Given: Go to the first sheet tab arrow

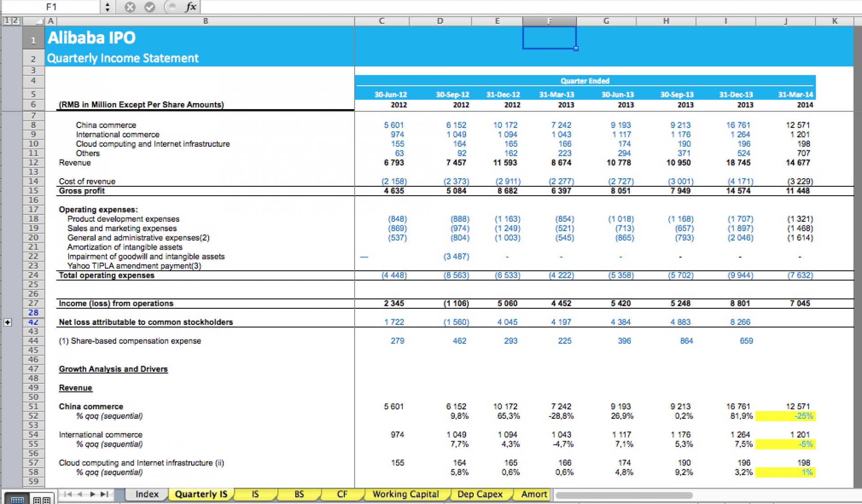Looking at the screenshot, I should click(x=67, y=494).
